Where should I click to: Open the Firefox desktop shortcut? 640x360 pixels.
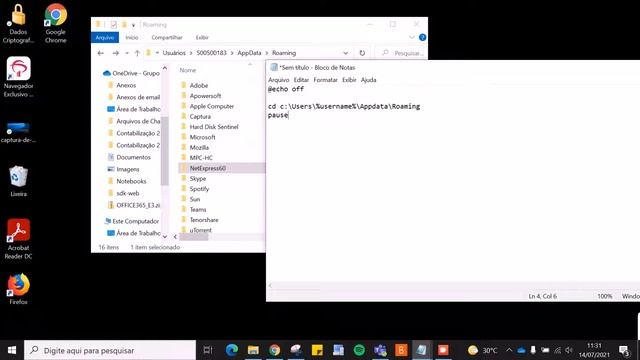click(18, 289)
